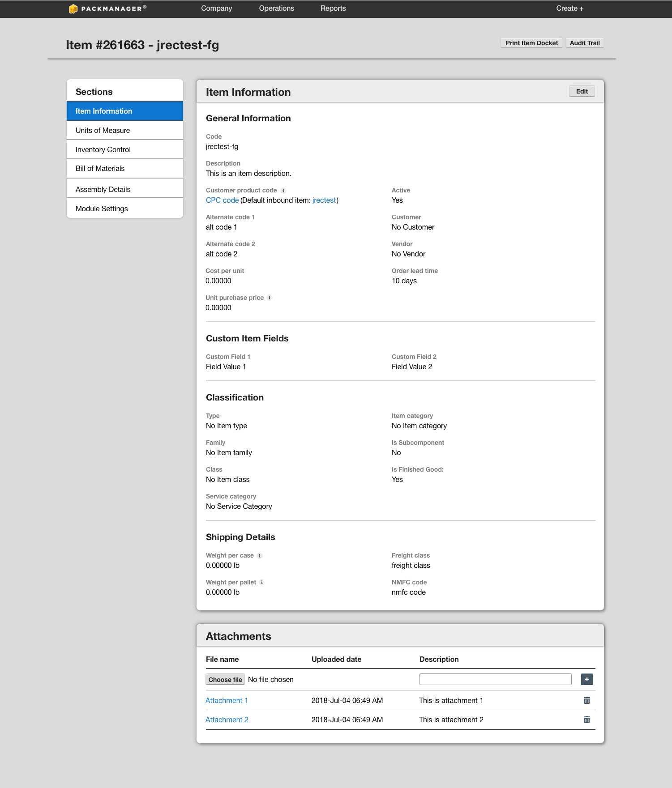Screen dimensions: 672x788
Task: Click the 'No Item family' value
Action: [229, 453]
